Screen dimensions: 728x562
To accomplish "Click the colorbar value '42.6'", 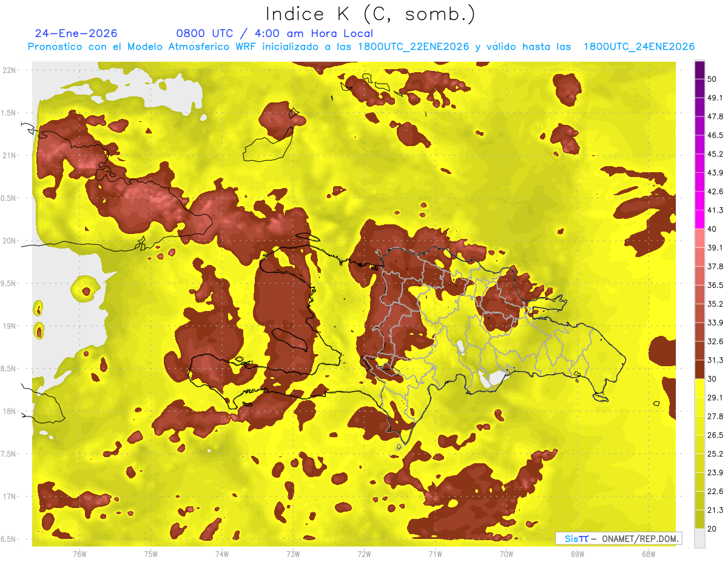I will (715, 192).
